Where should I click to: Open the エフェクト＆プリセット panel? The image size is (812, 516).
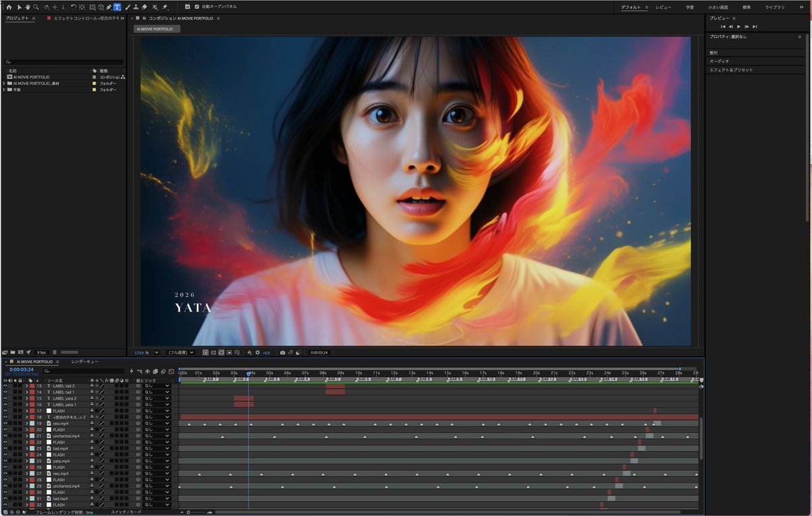coord(731,70)
